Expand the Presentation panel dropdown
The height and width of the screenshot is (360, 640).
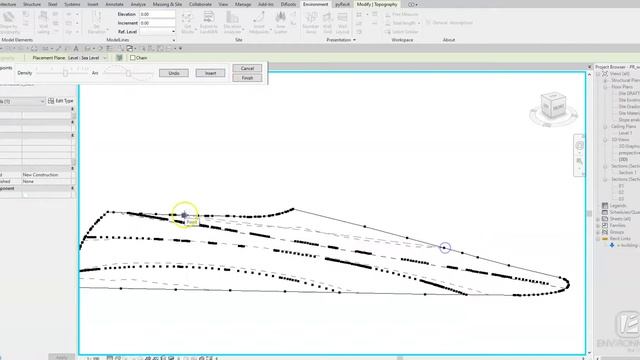coord(354,40)
